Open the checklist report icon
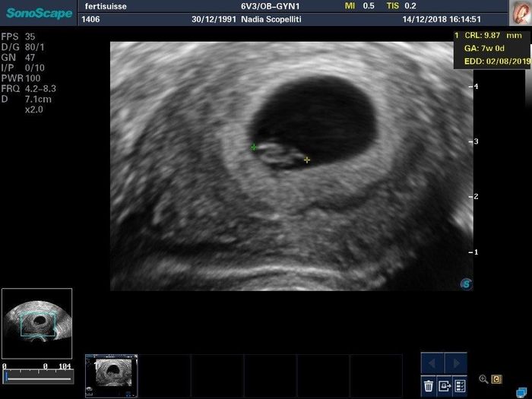Screen dimensions: 532x399 coord(460,385)
